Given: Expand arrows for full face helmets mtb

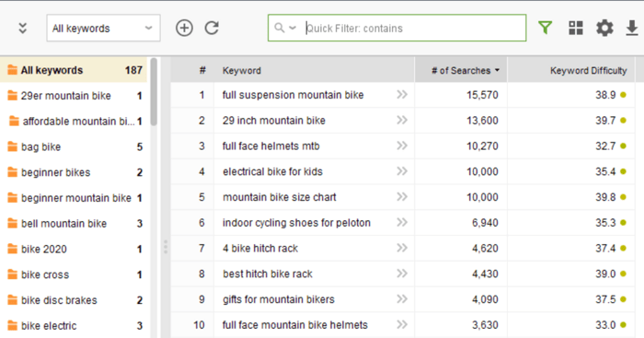Looking at the screenshot, I should tap(402, 146).
